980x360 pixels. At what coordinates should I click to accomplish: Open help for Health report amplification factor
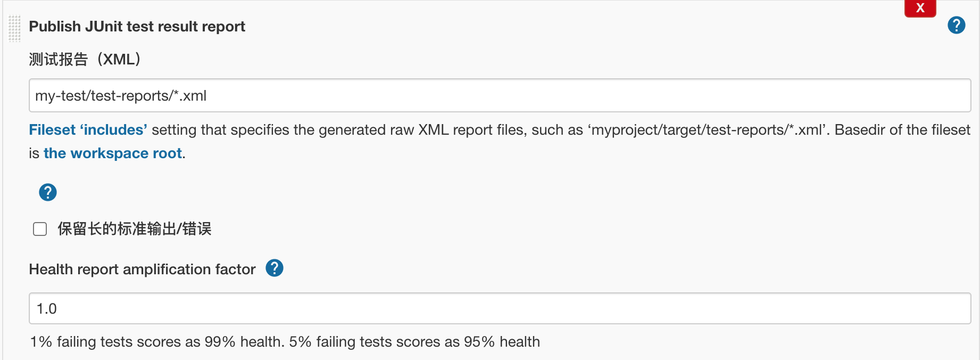click(275, 268)
